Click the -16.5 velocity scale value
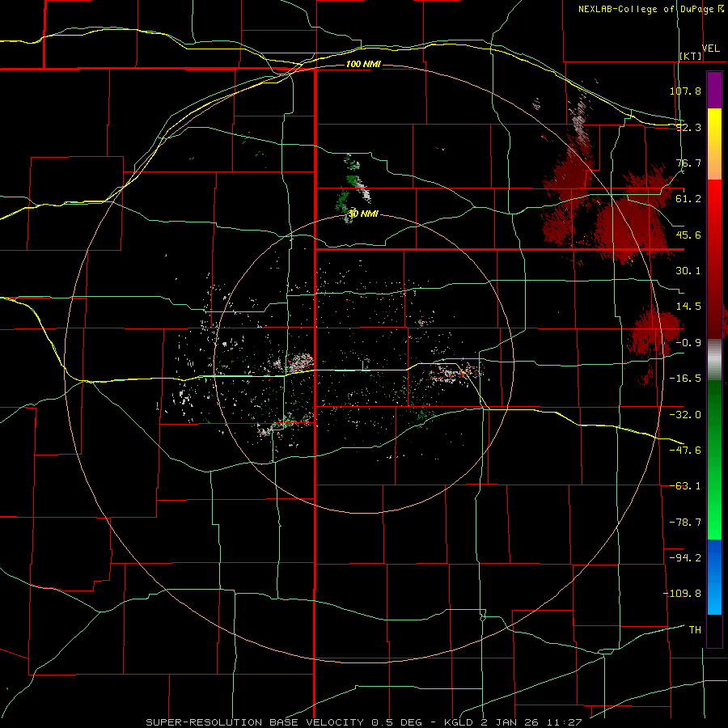The height and width of the screenshot is (728, 728). (x=685, y=379)
